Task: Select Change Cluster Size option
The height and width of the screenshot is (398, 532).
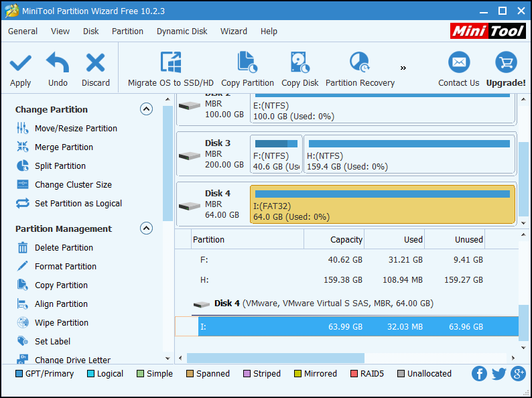Action: [64, 184]
